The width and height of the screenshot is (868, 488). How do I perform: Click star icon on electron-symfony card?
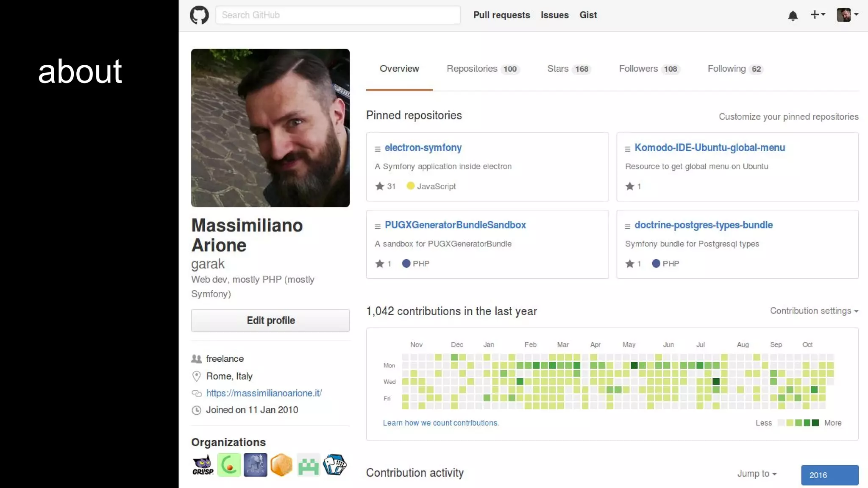380,186
